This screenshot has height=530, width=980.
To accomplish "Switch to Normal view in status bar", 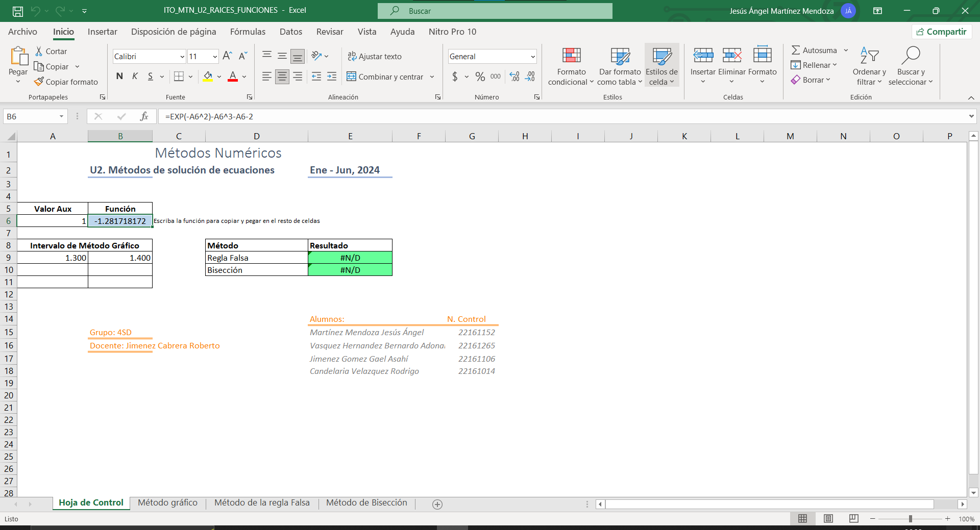I will point(803,518).
